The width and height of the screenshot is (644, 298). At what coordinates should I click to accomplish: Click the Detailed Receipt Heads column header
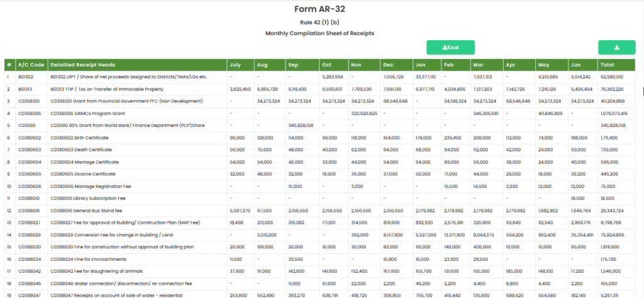(x=82, y=65)
